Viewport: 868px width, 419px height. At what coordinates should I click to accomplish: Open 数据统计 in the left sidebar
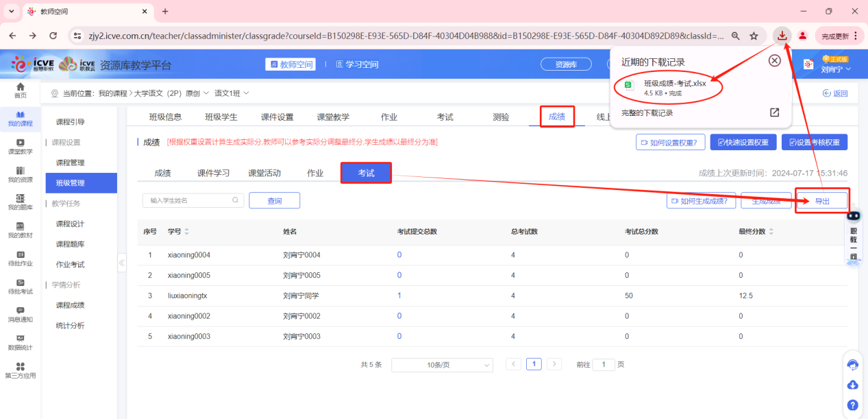point(20,342)
